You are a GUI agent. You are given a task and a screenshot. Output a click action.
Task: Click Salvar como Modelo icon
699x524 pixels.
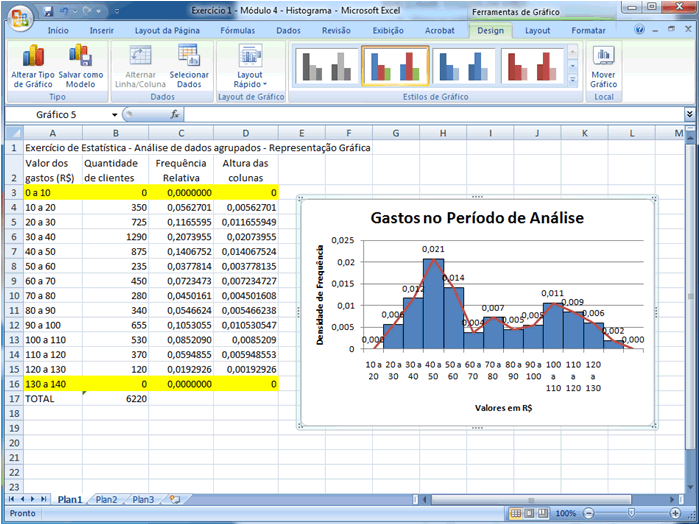tap(80, 56)
